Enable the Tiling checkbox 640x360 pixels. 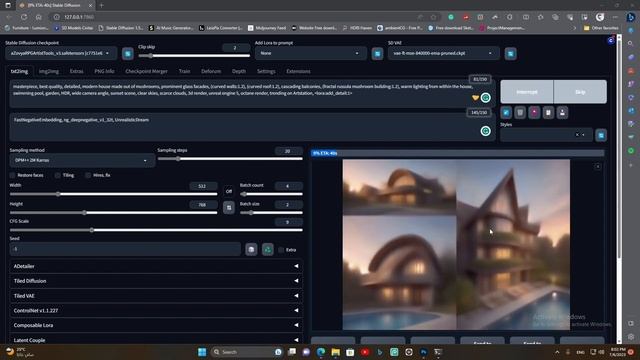(x=58, y=175)
